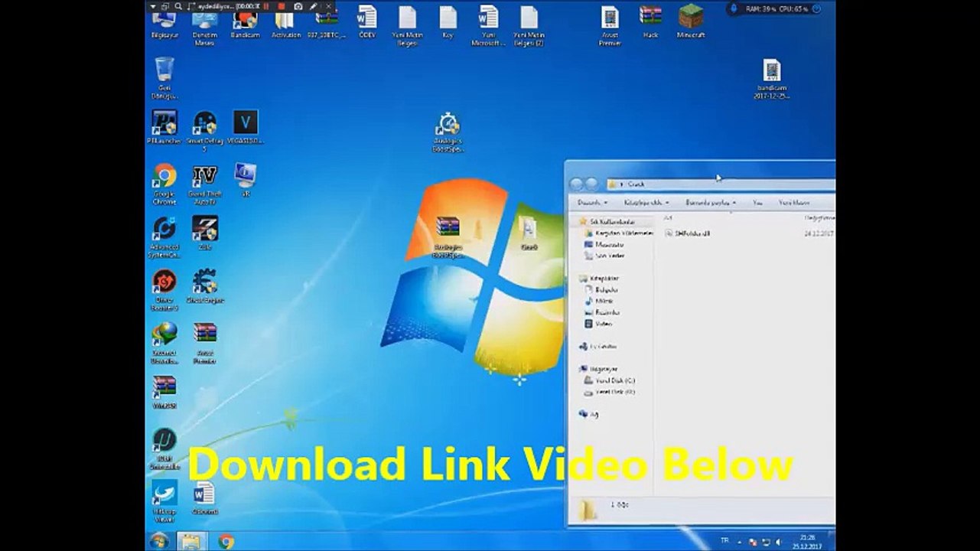980x551 pixels.
Task: Click the magnifier icon in the recorder bar
Action: coord(177,6)
